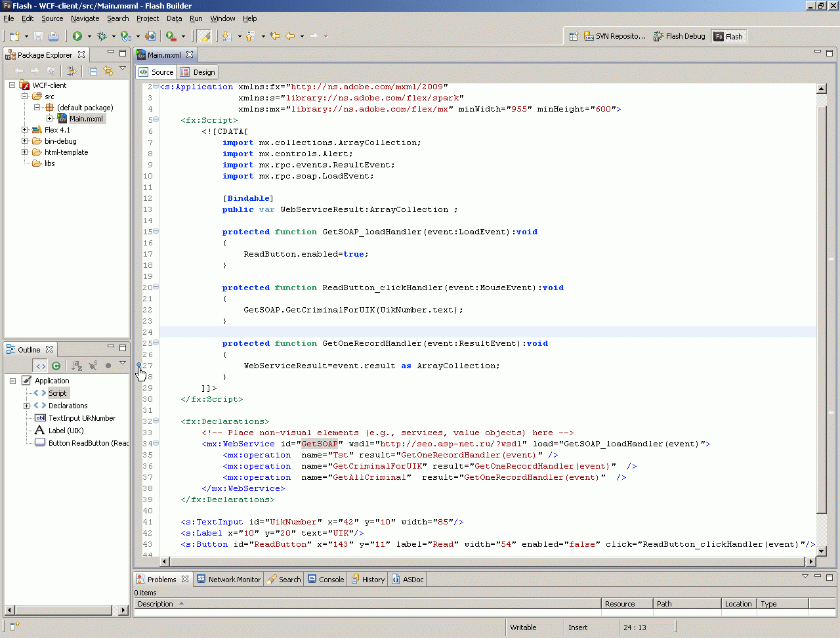Click Last Edit Location arrow icon
Screen dimensions: 840x638
coord(275,36)
